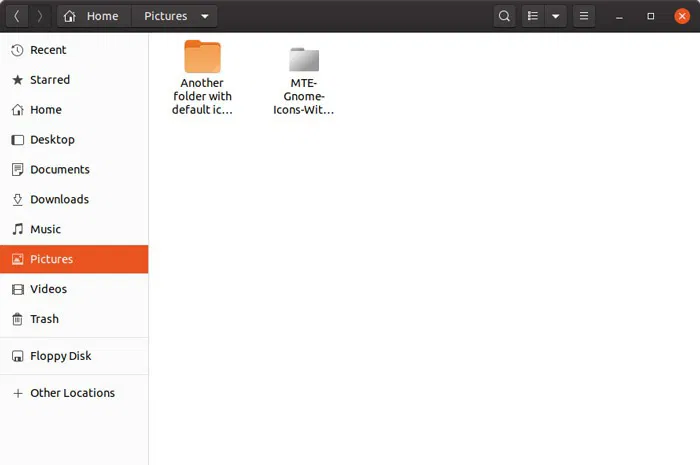Click the search magnifier icon
This screenshot has width=700, height=465.
504,16
